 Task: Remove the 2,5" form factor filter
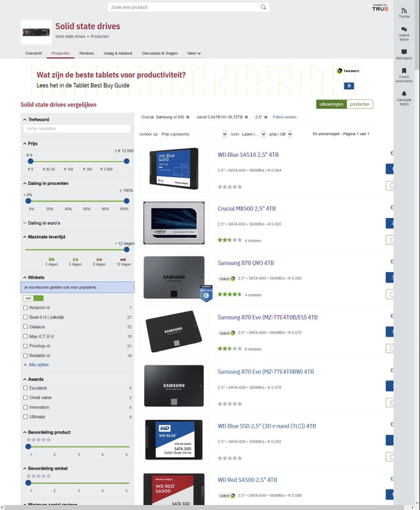[266, 117]
